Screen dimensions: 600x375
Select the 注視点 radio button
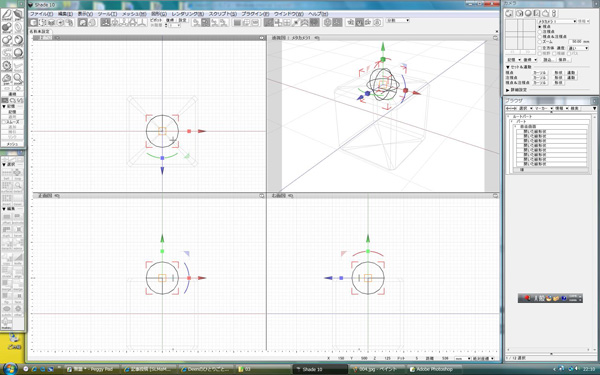point(540,32)
